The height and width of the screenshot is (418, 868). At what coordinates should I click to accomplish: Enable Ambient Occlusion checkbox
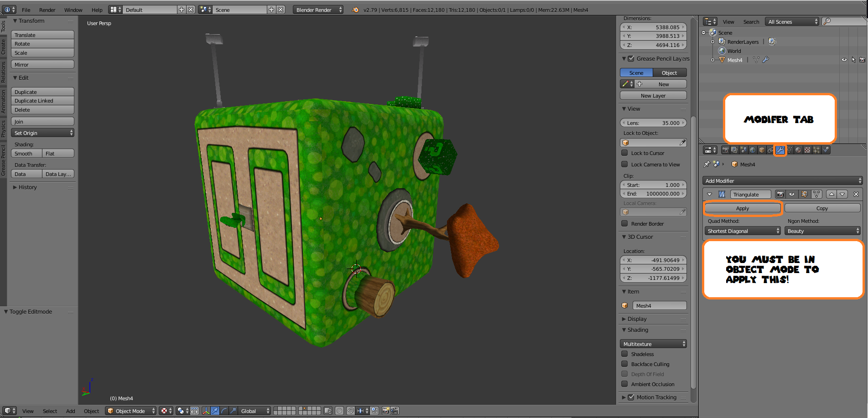[624, 384]
